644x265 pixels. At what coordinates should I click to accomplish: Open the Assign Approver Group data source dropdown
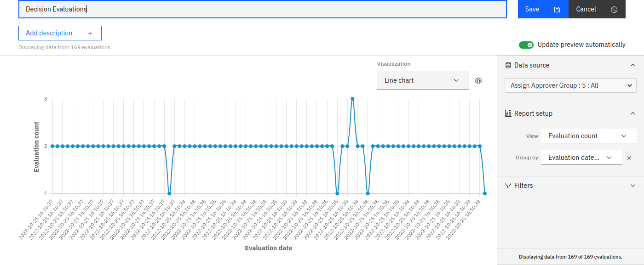pos(570,85)
